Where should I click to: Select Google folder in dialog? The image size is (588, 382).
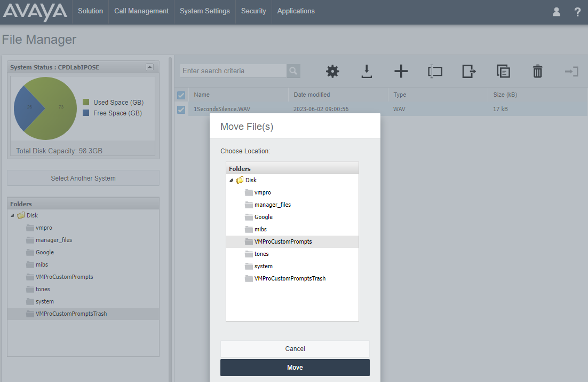point(292,217)
